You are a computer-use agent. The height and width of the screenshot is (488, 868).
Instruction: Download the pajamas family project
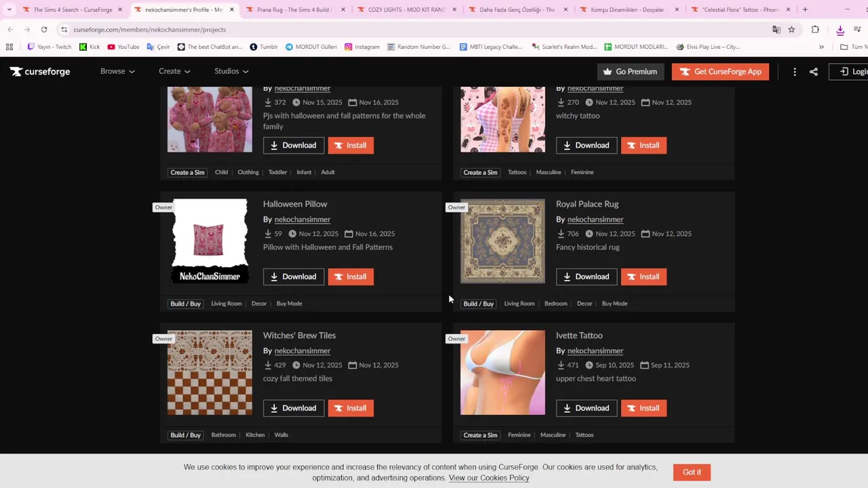coord(294,145)
